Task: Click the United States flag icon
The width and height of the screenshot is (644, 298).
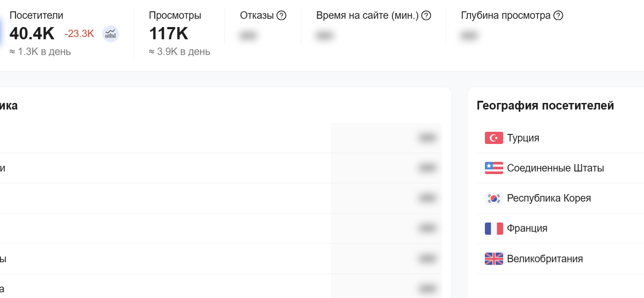Action: [x=494, y=168]
